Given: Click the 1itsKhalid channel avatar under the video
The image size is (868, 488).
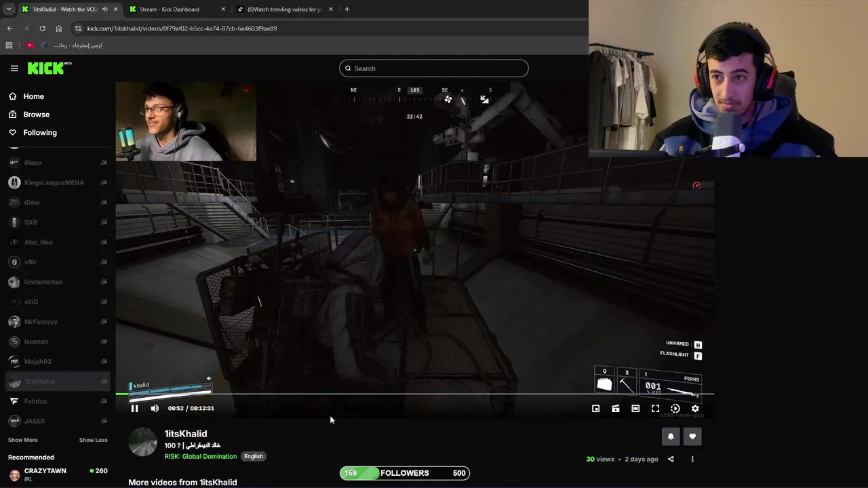Looking at the screenshot, I should (x=142, y=442).
